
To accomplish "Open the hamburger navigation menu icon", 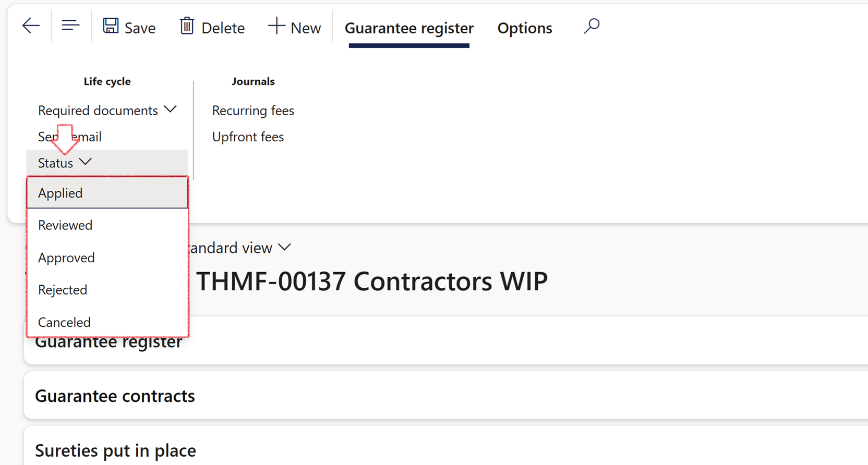I will click(x=70, y=26).
